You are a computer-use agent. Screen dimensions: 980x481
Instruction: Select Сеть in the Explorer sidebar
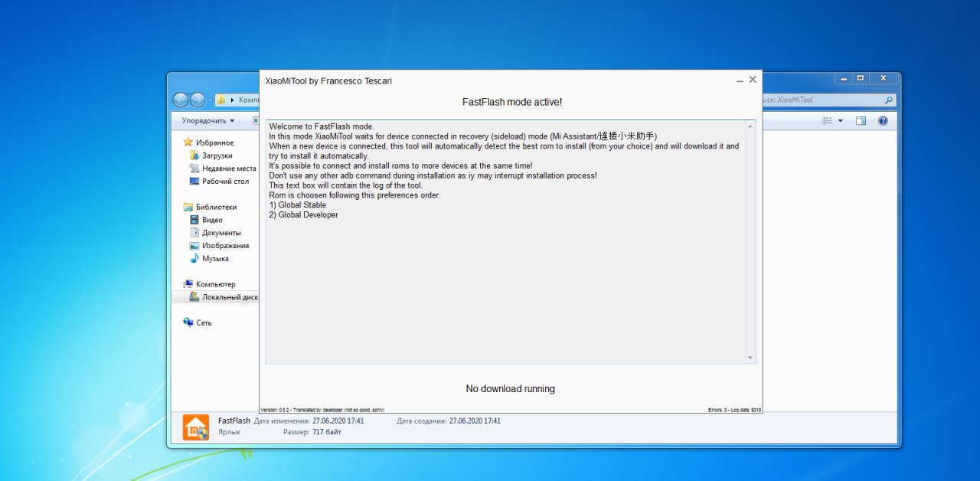pyautogui.click(x=204, y=323)
